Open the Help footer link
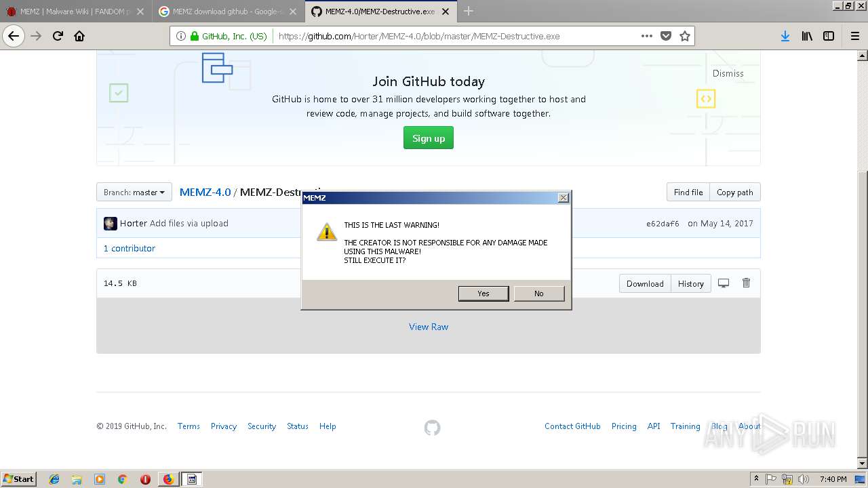The width and height of the screenshot is (868, 488). [x=328, y=426]
